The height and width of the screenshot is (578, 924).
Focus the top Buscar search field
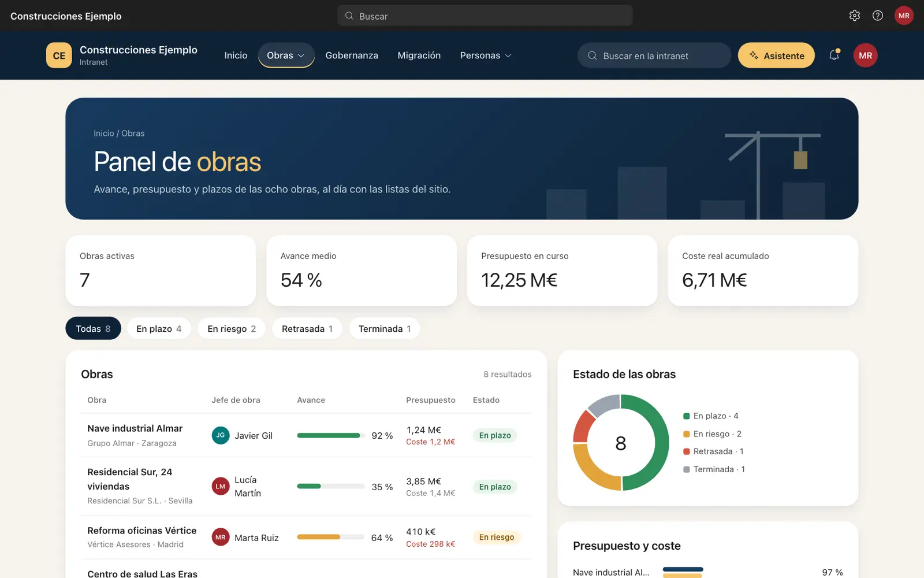(485, 16)
